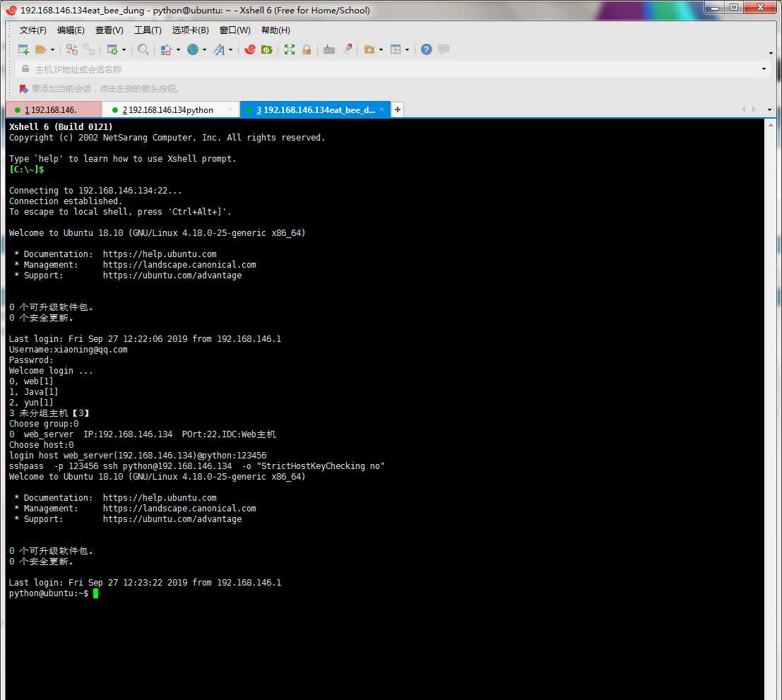Viewport: 782px width, 700px height.
Task: Close tab 3 192.168.146.134eat_bee_d...
Action: pos(381,109)
